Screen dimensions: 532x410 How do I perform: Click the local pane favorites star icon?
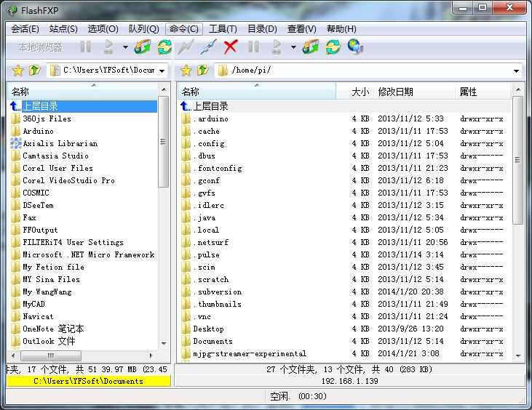pyautogui.click(x=17, y=71)
